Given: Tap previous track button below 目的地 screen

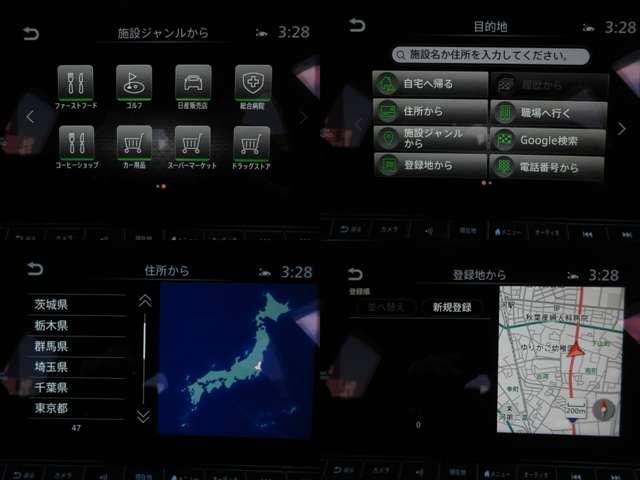Looking at the screenshot, I should click(587, 234).
